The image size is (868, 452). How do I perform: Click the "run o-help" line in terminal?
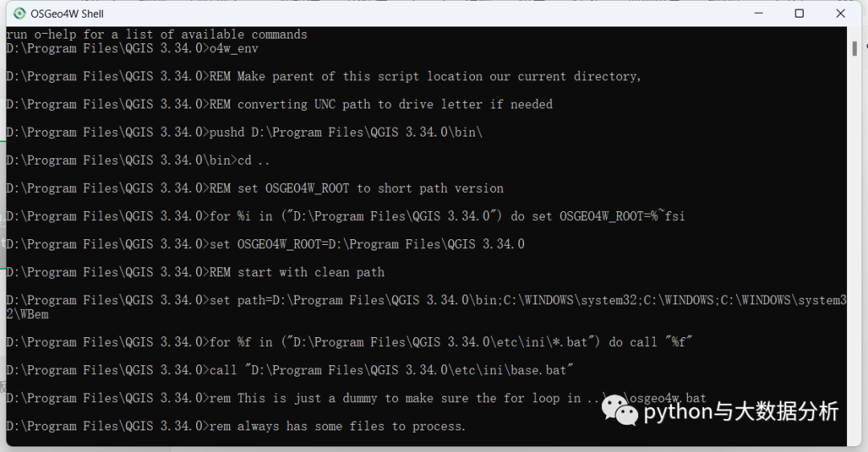coord(157,35)
